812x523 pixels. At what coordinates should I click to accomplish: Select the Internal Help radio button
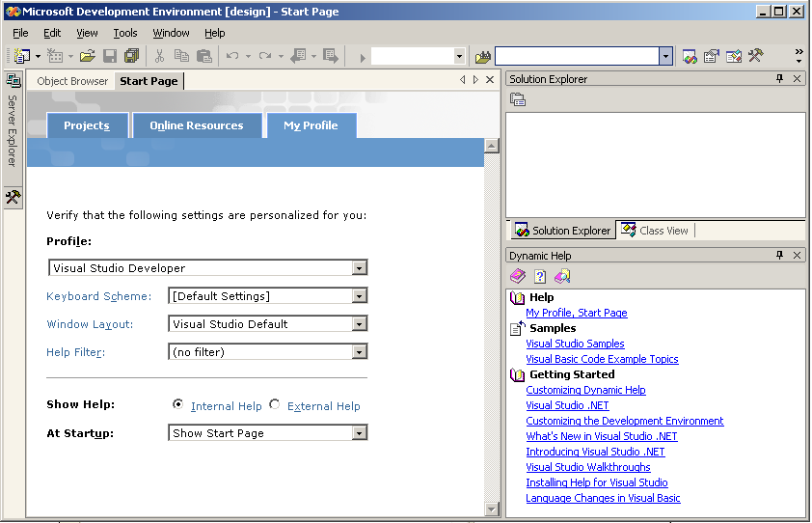pos(177,404)
